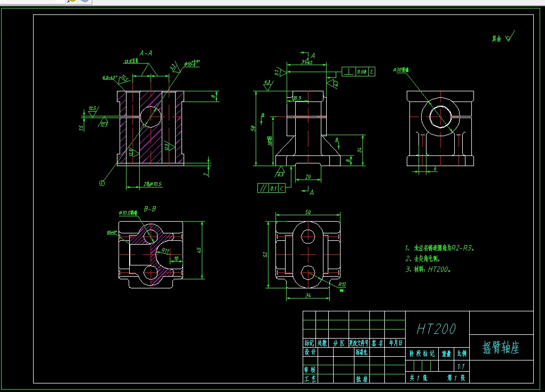Select the 阶段标记 header cell

422,354
